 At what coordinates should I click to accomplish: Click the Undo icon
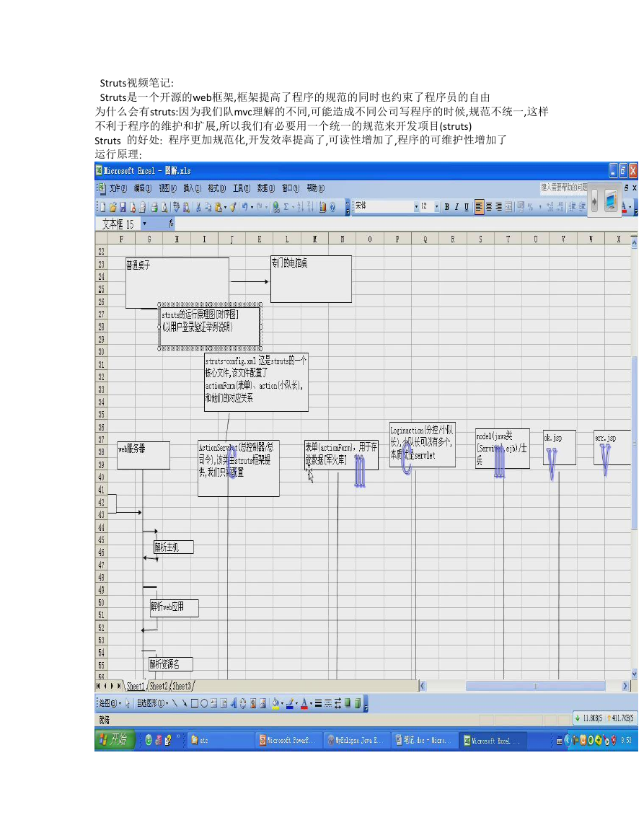coord(244,207)
